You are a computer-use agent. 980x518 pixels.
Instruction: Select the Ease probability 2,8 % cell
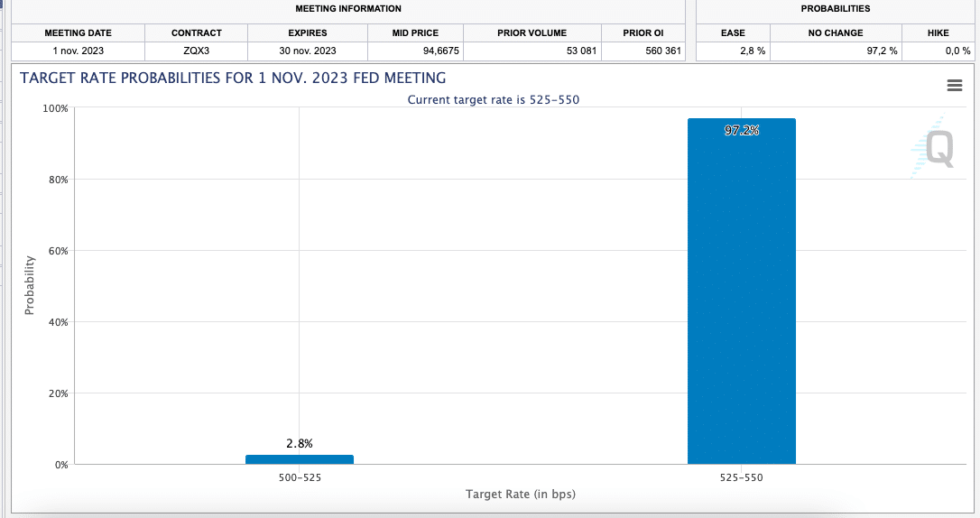pyautogui.click(x=754, y=51)
